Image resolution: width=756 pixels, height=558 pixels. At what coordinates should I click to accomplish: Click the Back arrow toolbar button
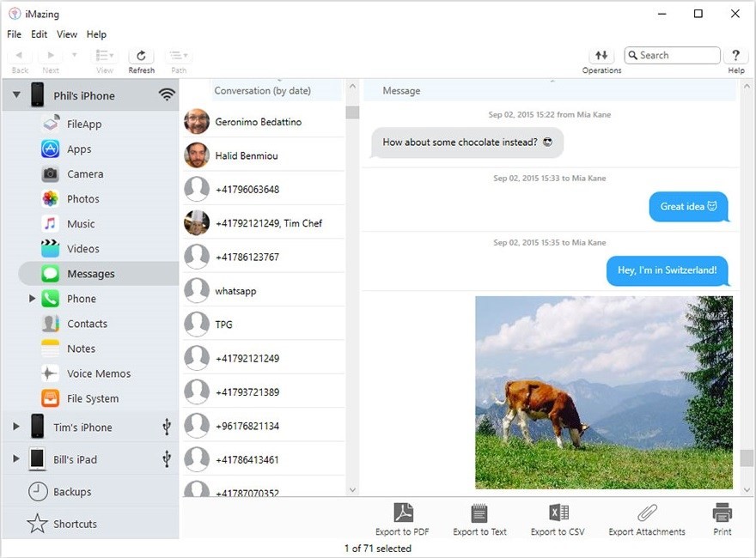point(20,56)
